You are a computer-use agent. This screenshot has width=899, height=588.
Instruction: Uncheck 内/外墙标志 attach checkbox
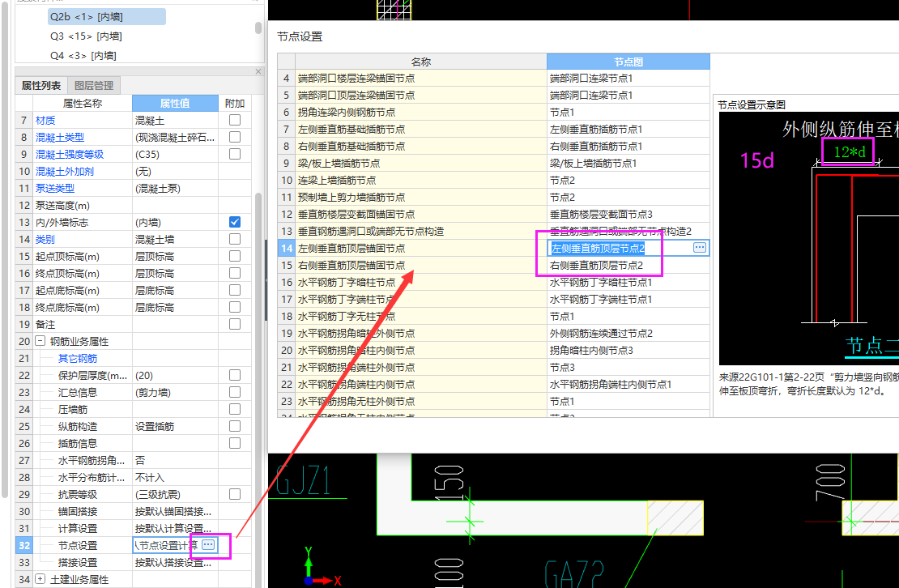coord(235,222)
